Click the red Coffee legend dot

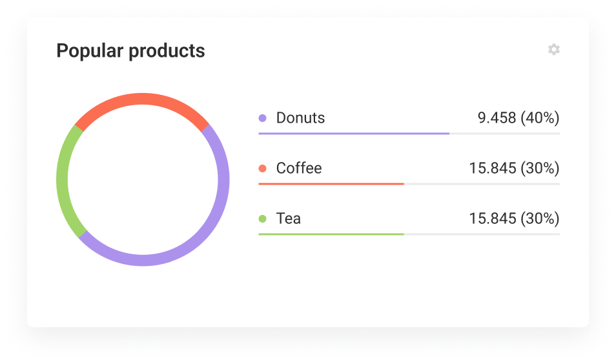262,168
